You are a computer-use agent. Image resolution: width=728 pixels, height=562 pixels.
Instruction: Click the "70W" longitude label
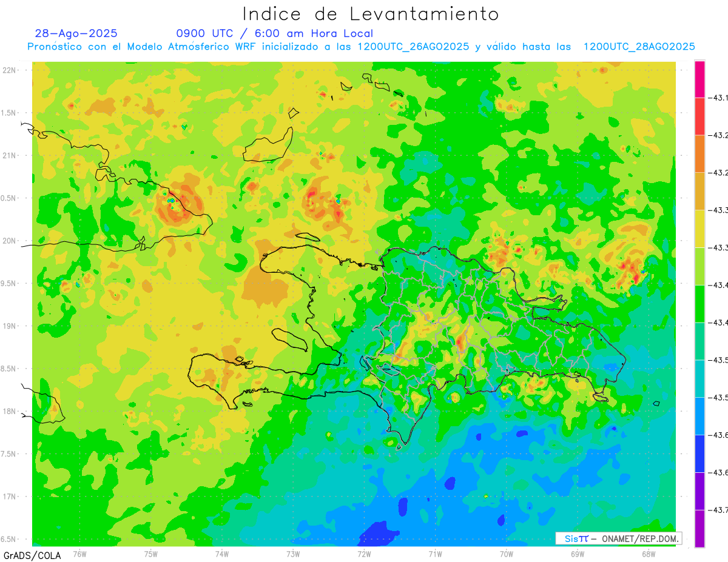[x=507, y=554]
